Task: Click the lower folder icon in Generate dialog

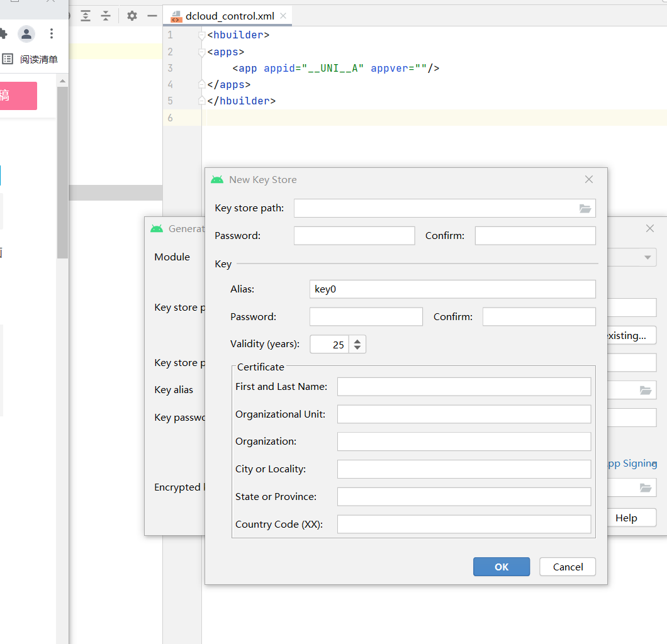Action: (x=646, y=488)
